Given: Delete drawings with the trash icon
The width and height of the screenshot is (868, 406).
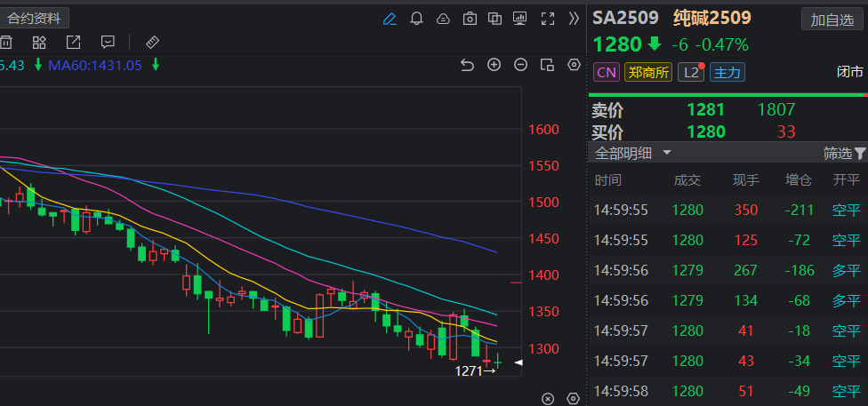Looking at the screenshot, I should click(6, 42).
